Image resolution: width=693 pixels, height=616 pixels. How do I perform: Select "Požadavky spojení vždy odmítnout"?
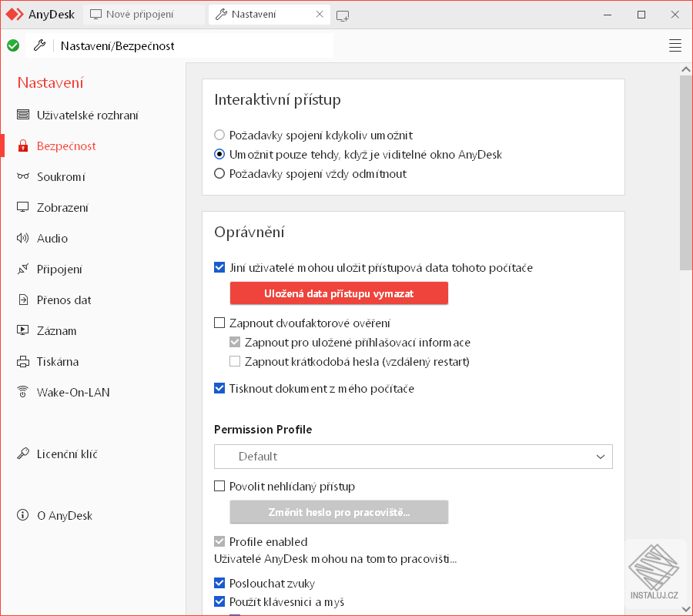(218, 173)
